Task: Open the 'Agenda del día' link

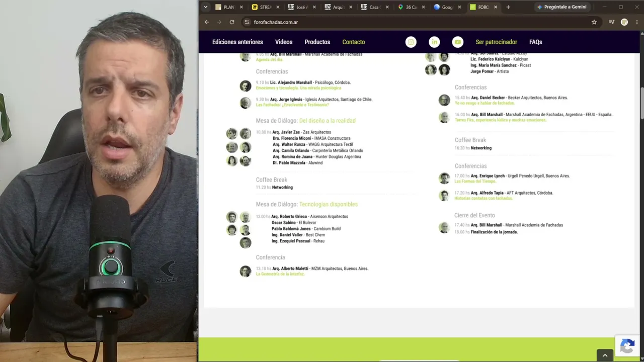Action: tap(269, 60)
